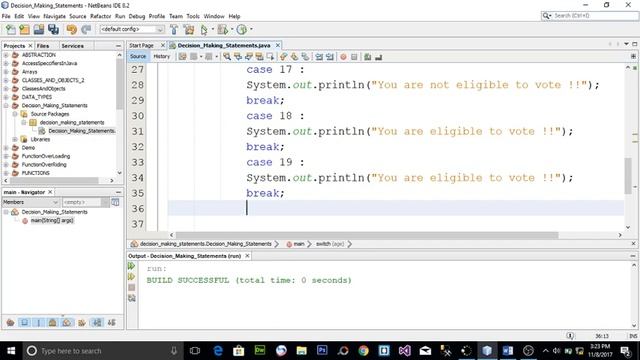Toggle Show Fields filter in Navigator

pos(24,323)
